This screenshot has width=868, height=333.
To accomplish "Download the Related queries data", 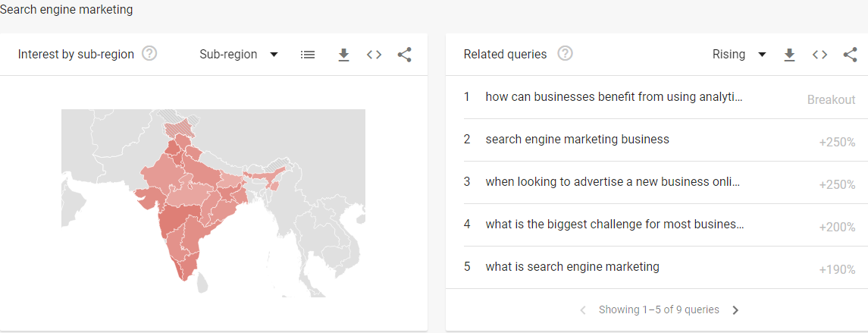I will (x=789, y=55).
